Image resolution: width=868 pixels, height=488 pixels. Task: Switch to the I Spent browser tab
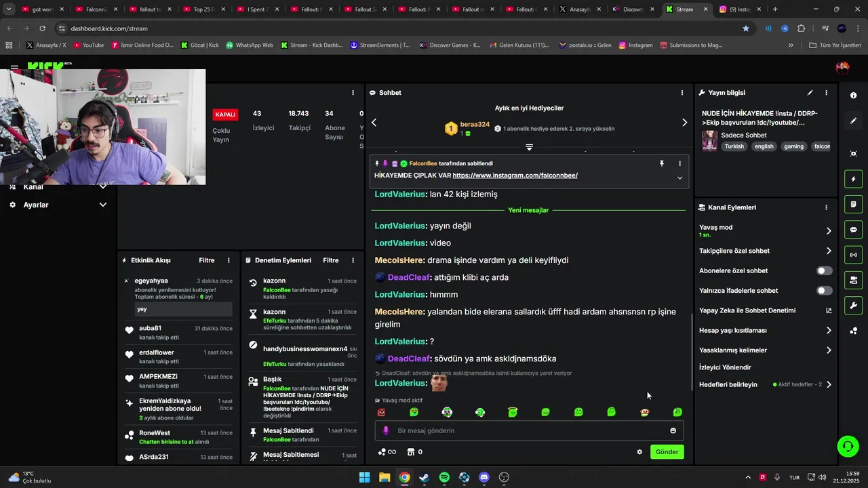coord(256,9)
